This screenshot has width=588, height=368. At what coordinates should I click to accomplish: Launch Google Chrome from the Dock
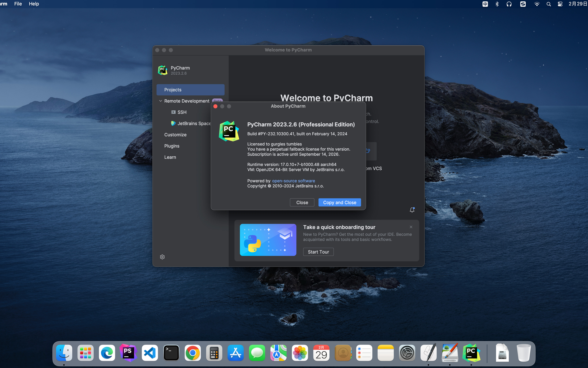pyautogui.click(x=192, y=353)
